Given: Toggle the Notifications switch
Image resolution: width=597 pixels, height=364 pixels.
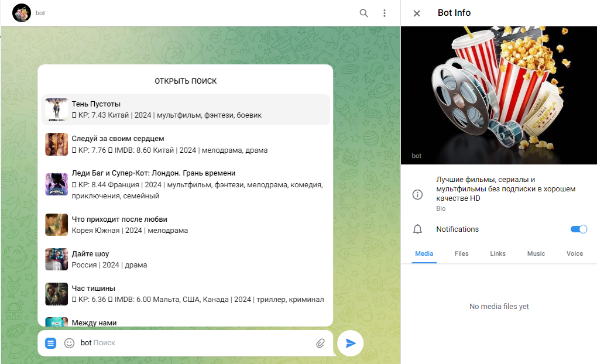Looking at the screenshot, I should click(x=578, y=229).
